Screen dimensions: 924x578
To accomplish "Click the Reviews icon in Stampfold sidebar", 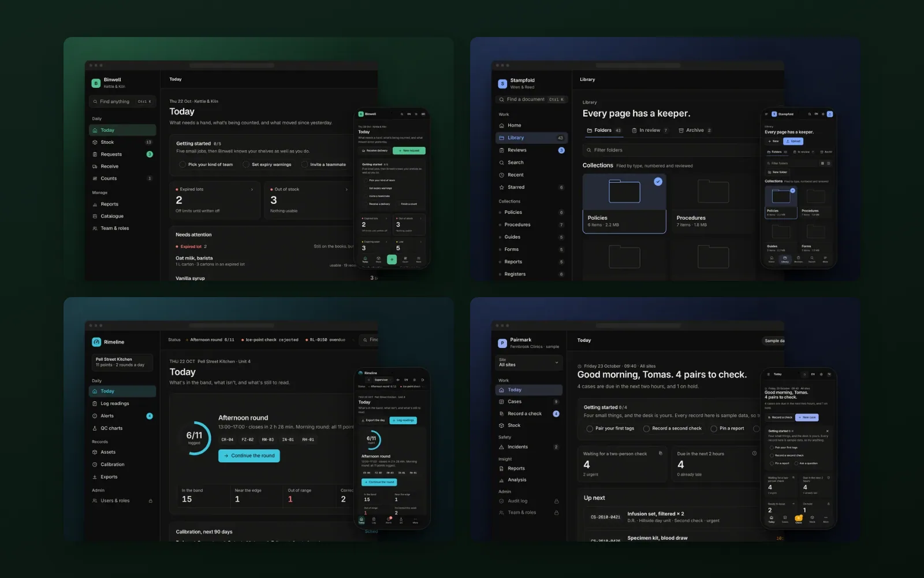I will pyautogui.click(x=501, y=150).
